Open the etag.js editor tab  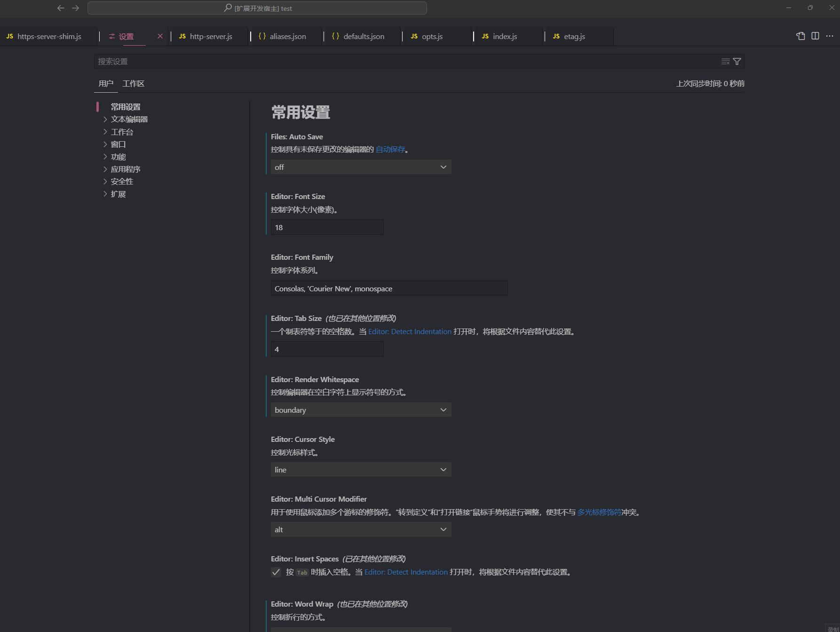[579, 36]
